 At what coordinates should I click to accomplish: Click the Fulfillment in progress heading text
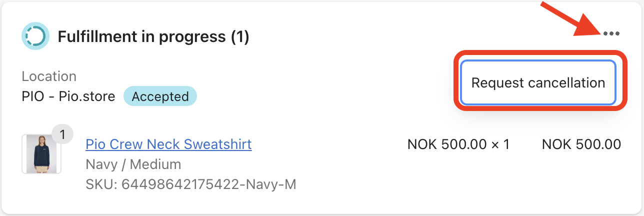141,36
